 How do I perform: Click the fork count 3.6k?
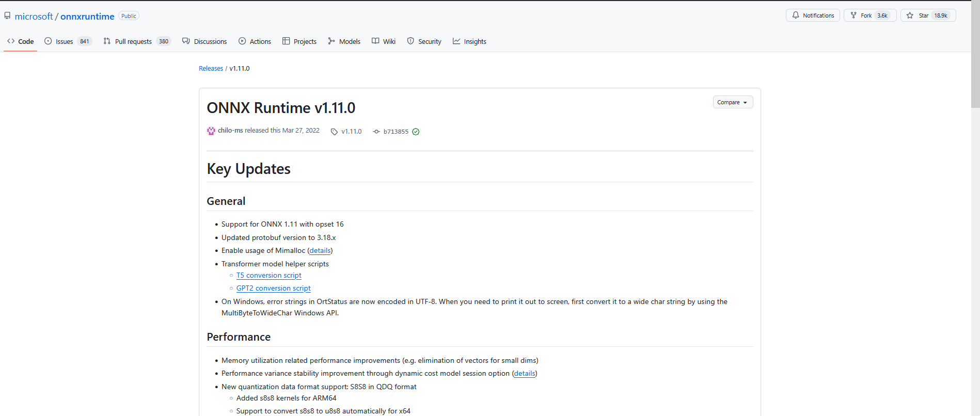coord(882,15)
